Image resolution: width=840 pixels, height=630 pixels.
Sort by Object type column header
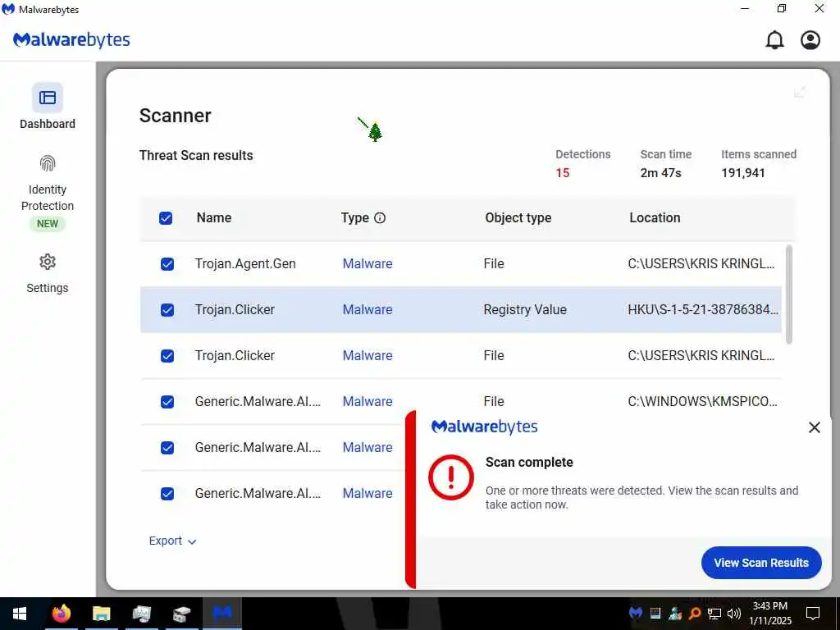(x=518, y=218)
